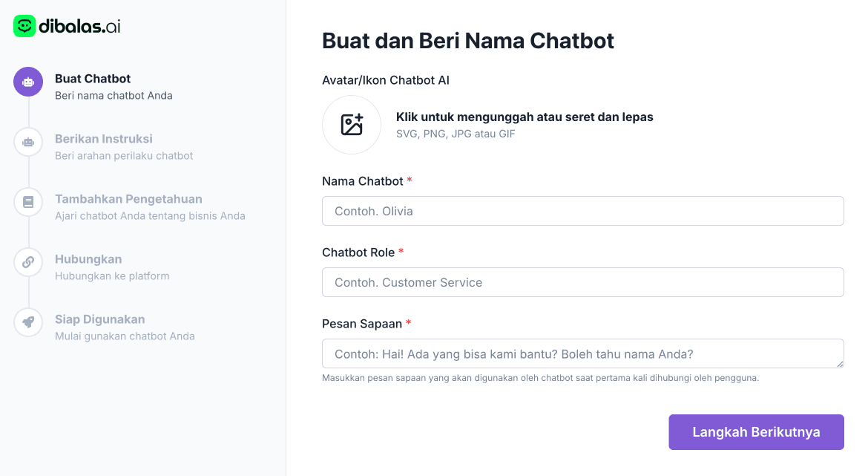Open the Berikan Instruksi step
This screenshot has width=868, height=476.
click(103, 139)
